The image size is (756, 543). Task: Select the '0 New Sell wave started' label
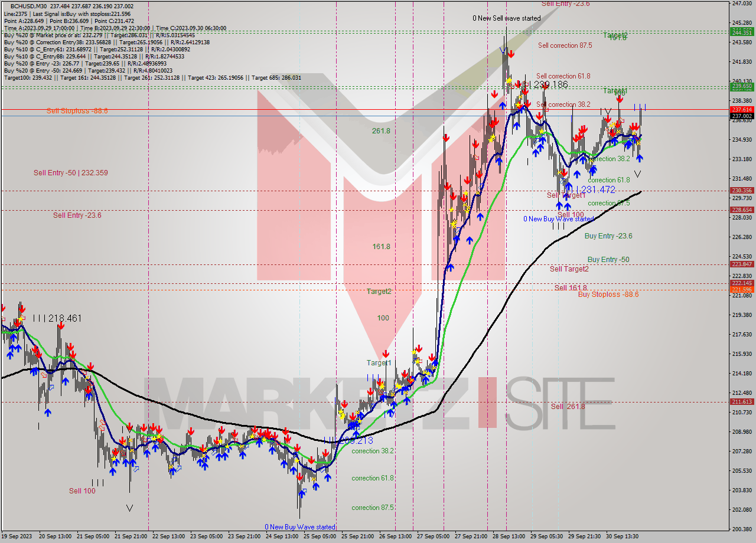[x=507, y=18]
